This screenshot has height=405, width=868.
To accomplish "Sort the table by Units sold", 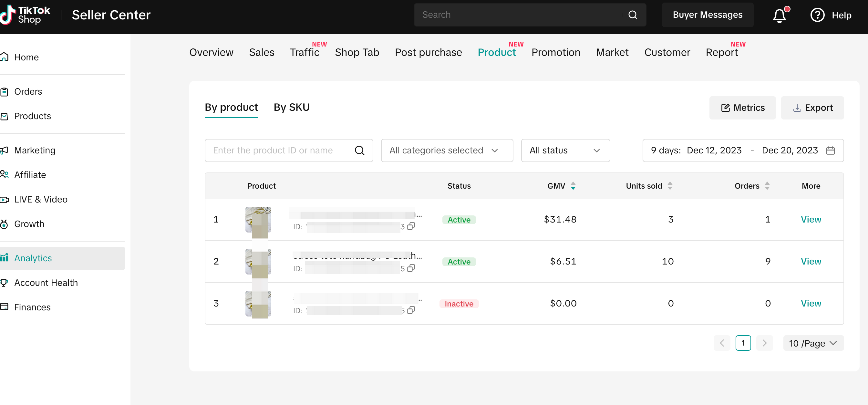I will 670,186.
